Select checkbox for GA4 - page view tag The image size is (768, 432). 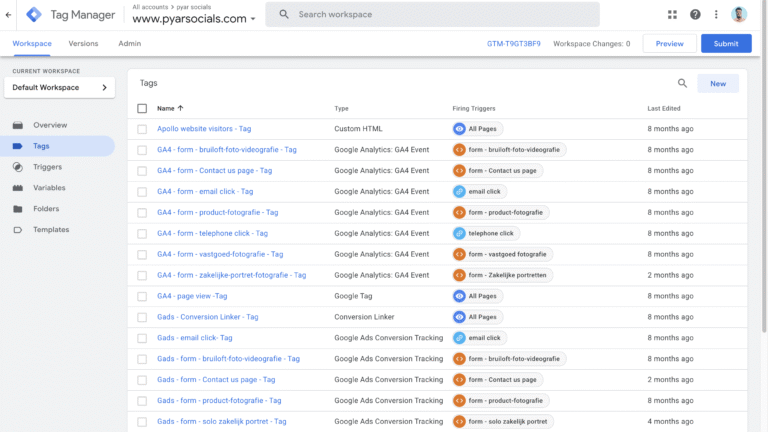142,296
